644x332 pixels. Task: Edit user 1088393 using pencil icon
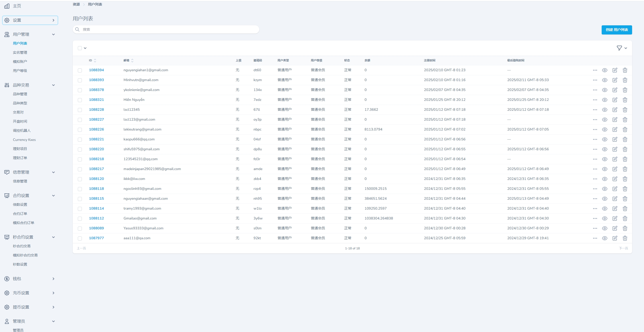(x=615, y=80)
